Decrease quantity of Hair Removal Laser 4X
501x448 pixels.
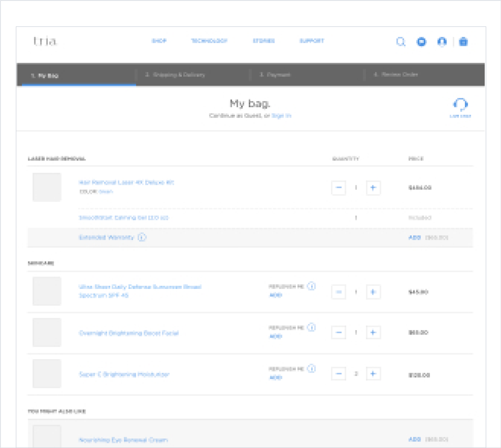339,188
